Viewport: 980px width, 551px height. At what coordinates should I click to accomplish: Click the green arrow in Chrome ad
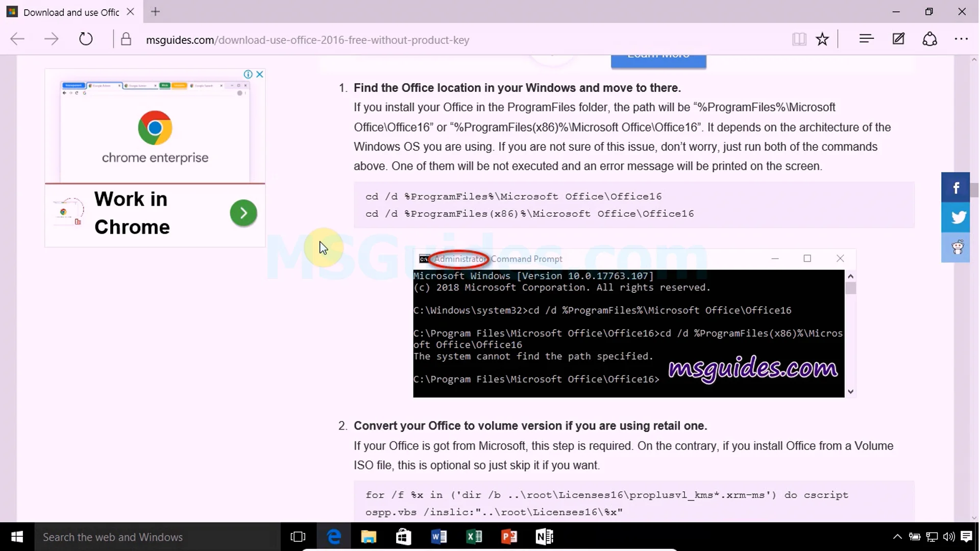243,213
